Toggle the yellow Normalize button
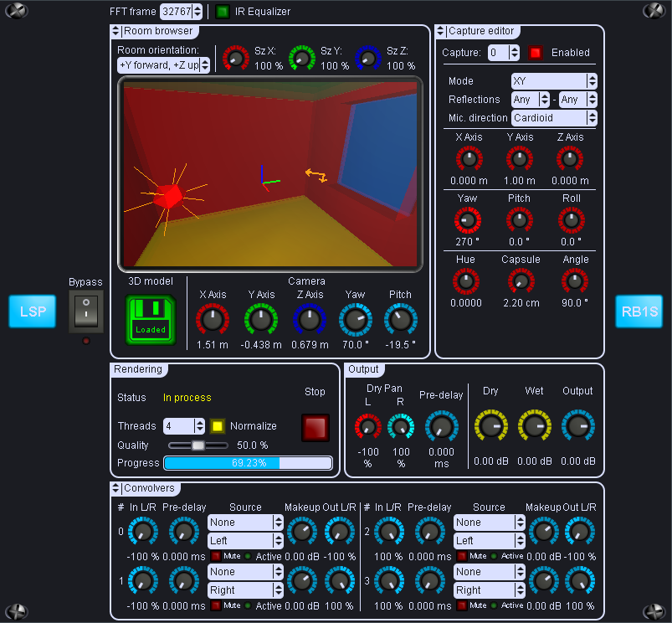The width and height of the screenshot is (672, 623). coord(218,426)
